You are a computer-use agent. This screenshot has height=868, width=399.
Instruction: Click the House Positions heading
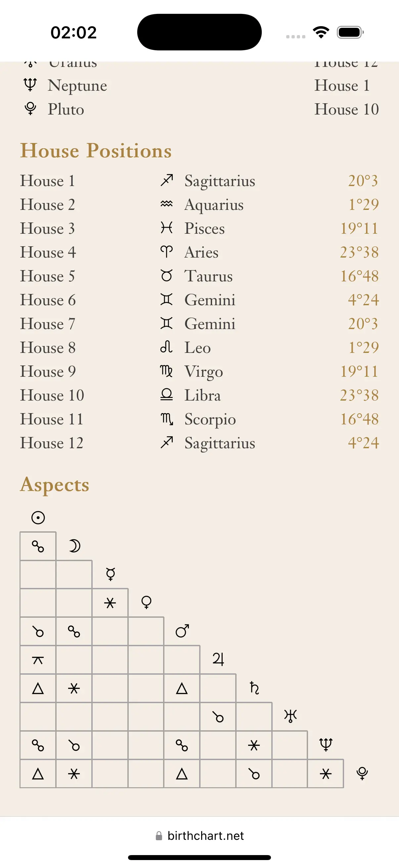[96, 150]
